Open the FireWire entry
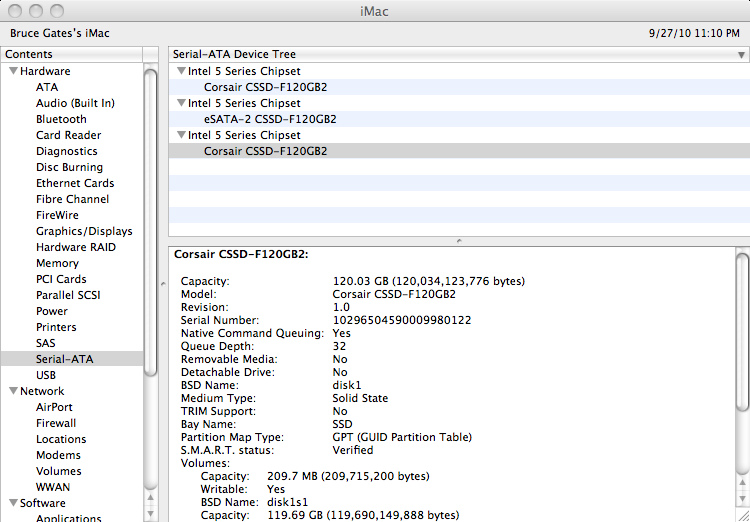This screenshot has height=522, width=750. tap(57, 215)
